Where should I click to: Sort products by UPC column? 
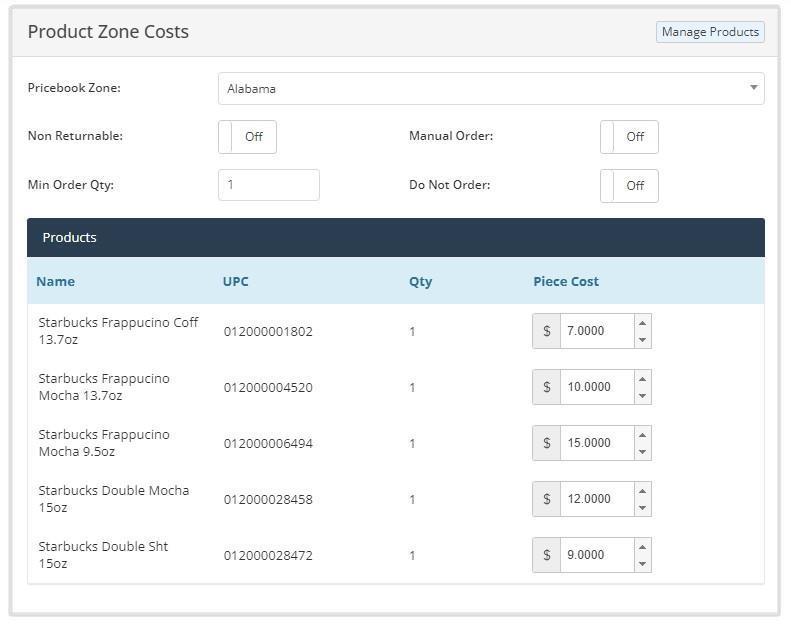pos(236,281)
